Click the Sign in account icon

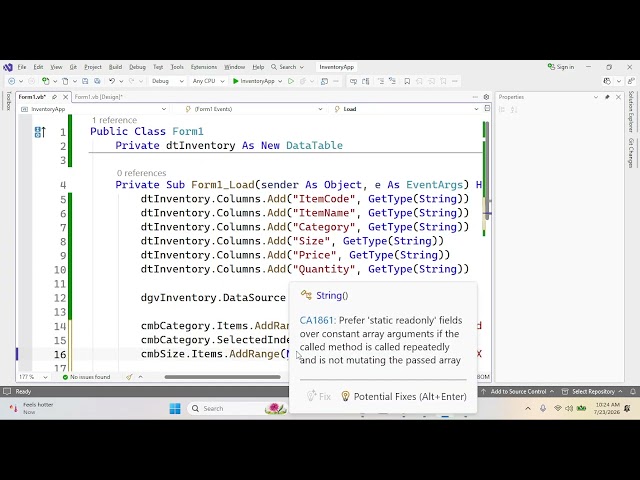(551, 67)
